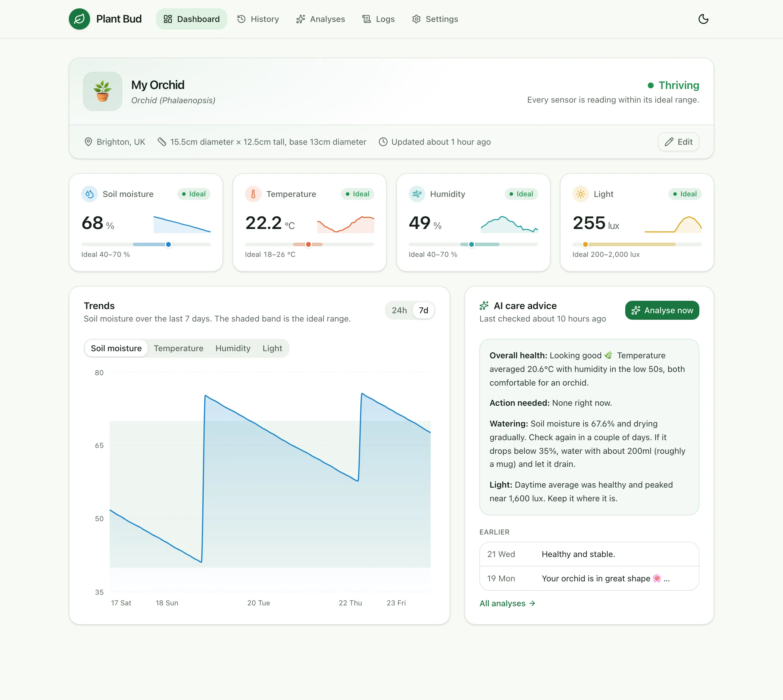Click the 255 lux reading
Screen dimensions: 783x700
click(596, 223)
